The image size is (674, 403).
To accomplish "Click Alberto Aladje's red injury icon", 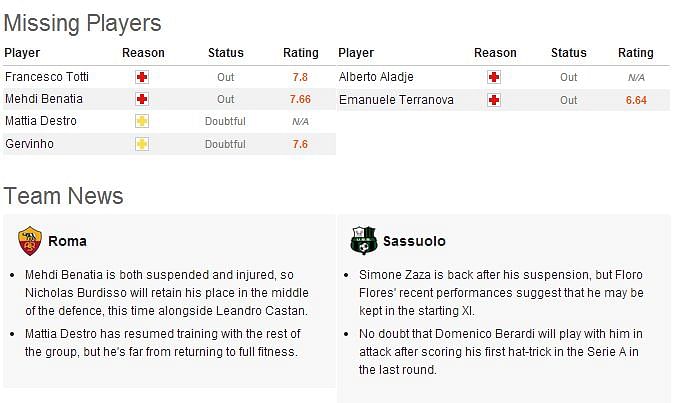I will [x=494, y=77].
